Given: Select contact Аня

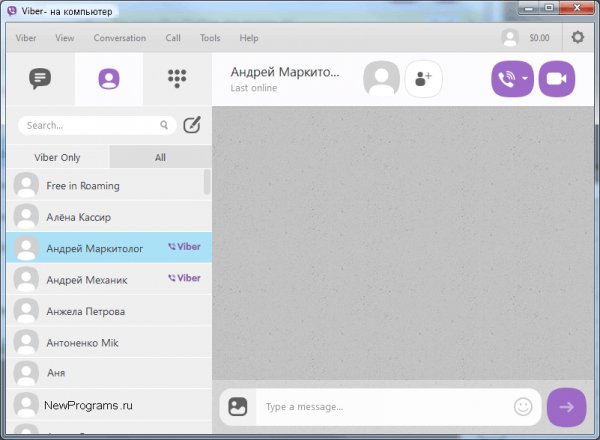Looking at the screenshot, I should pos(109,373).
